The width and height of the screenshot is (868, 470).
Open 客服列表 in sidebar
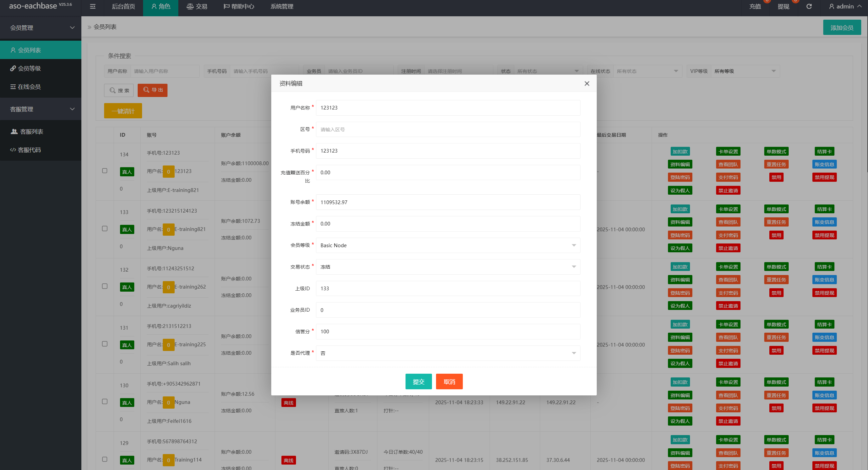41,132
